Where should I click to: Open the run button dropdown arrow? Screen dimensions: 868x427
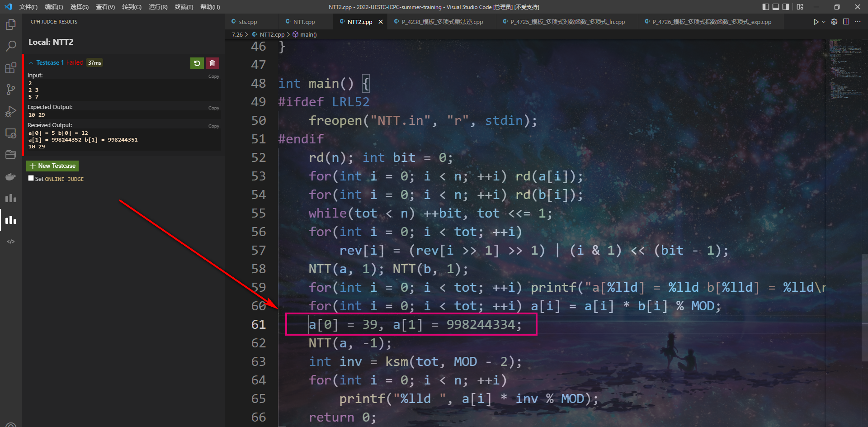[824, 22]
